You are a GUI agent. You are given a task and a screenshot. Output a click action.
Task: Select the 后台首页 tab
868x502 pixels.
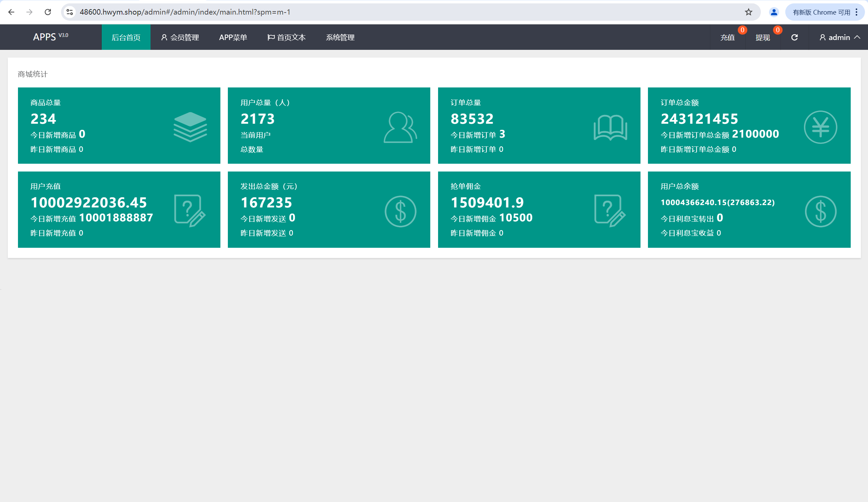tap(126, 37)
